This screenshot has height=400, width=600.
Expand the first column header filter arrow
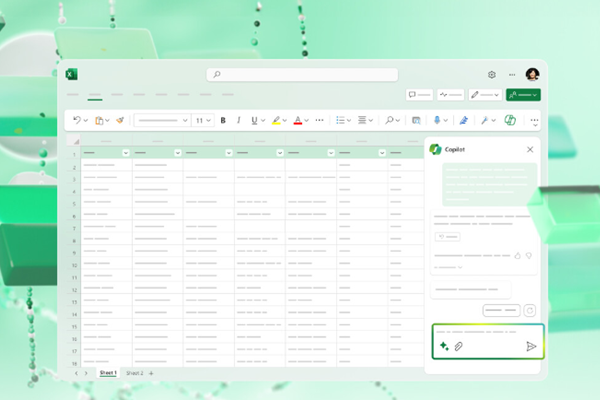tap(126, 153)
